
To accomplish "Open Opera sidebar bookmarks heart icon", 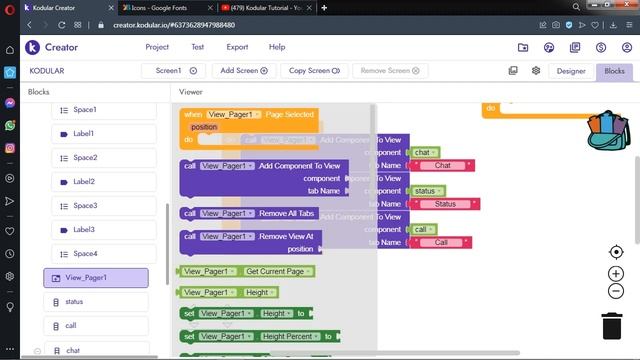I will coord(10,231).
